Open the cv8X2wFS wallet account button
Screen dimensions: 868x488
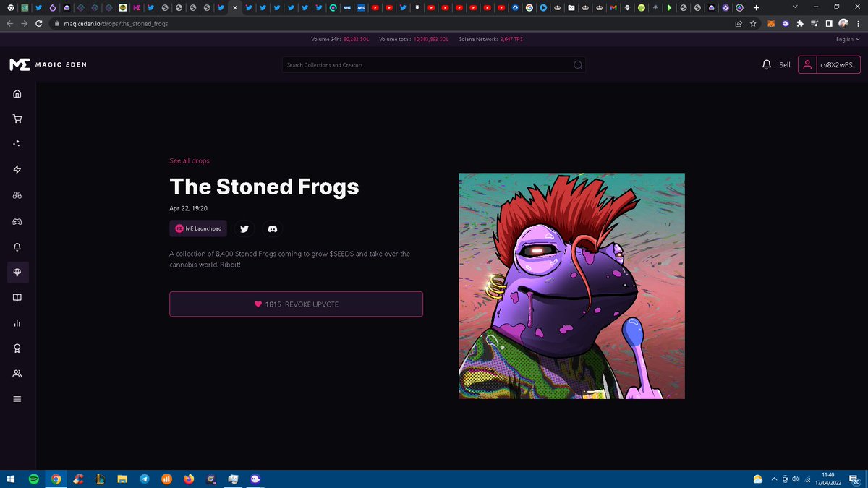(829, 65)
